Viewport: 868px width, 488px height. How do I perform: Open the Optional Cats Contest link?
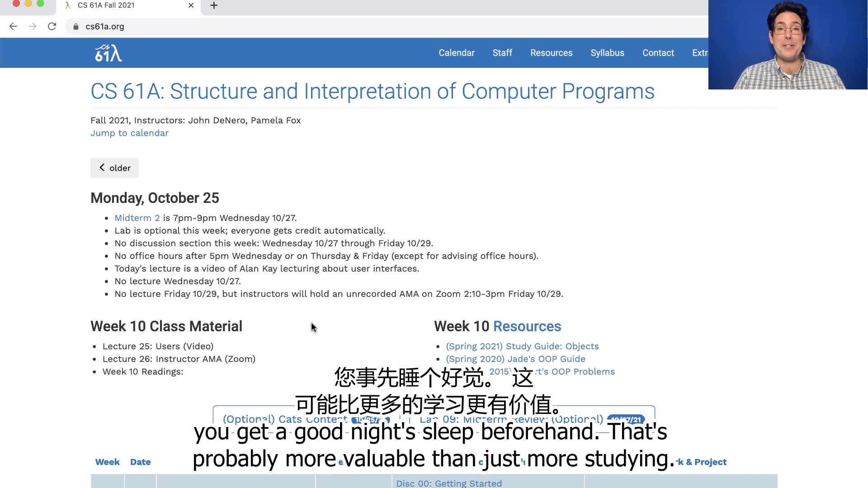click(286, 419)
